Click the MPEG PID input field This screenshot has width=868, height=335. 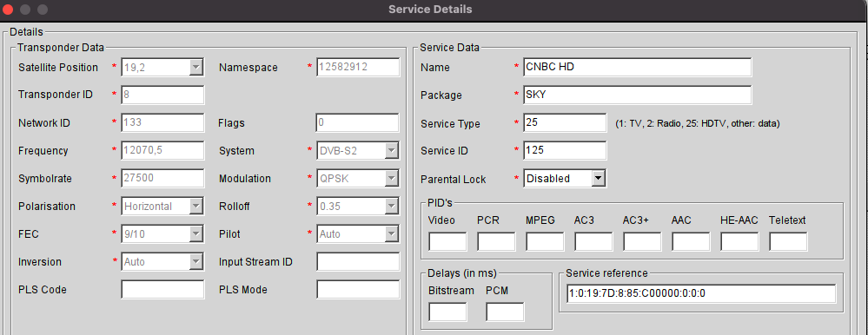pyautogui.click(x=545, y=241)
